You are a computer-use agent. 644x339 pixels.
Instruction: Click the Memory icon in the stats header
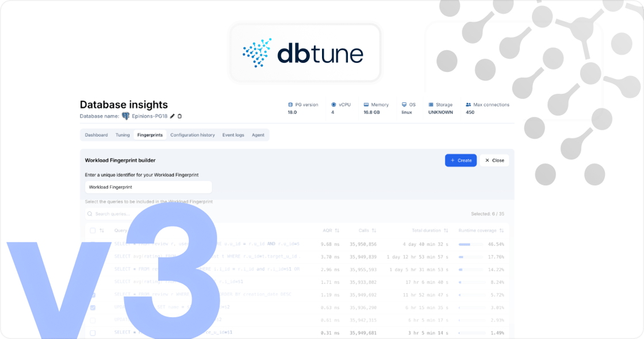(x=366, y=105)
